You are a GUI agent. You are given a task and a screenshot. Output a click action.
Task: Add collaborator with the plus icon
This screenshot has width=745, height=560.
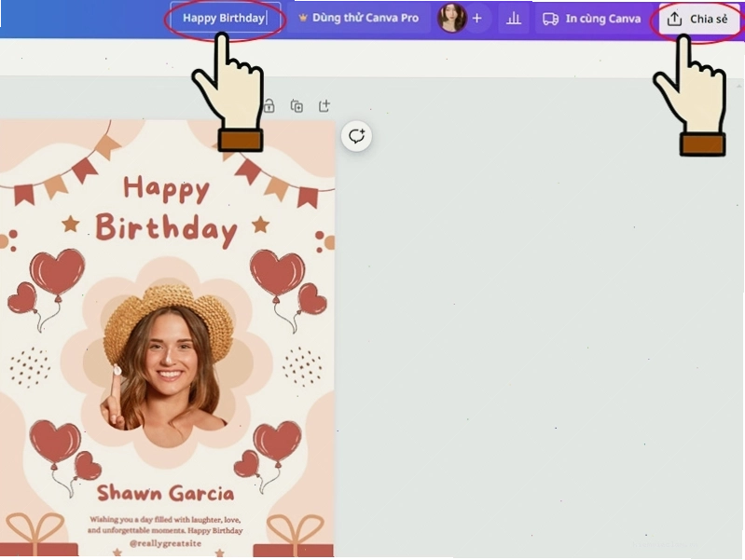(477, 18)
